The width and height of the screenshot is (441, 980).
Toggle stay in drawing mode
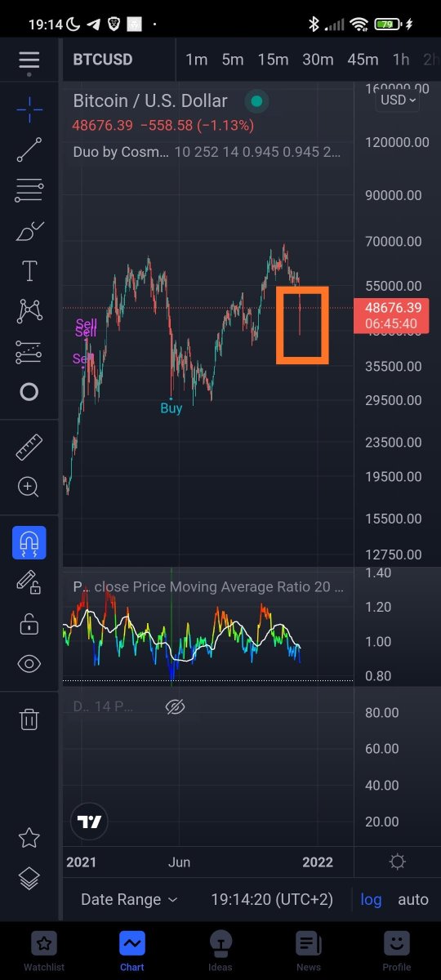[29, 583]
